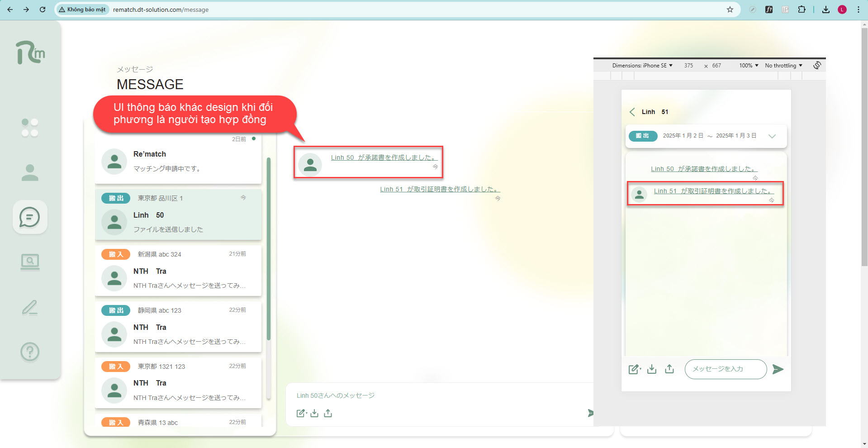Click the send arrow in mobile preview
Image resolution: width=868 pixels, height=448 pixels.
tap(778, 369)
